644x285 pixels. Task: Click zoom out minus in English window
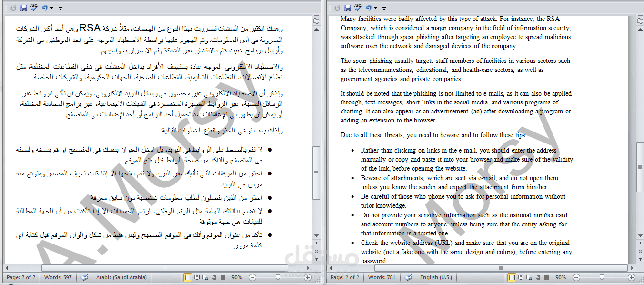(576, 277)
